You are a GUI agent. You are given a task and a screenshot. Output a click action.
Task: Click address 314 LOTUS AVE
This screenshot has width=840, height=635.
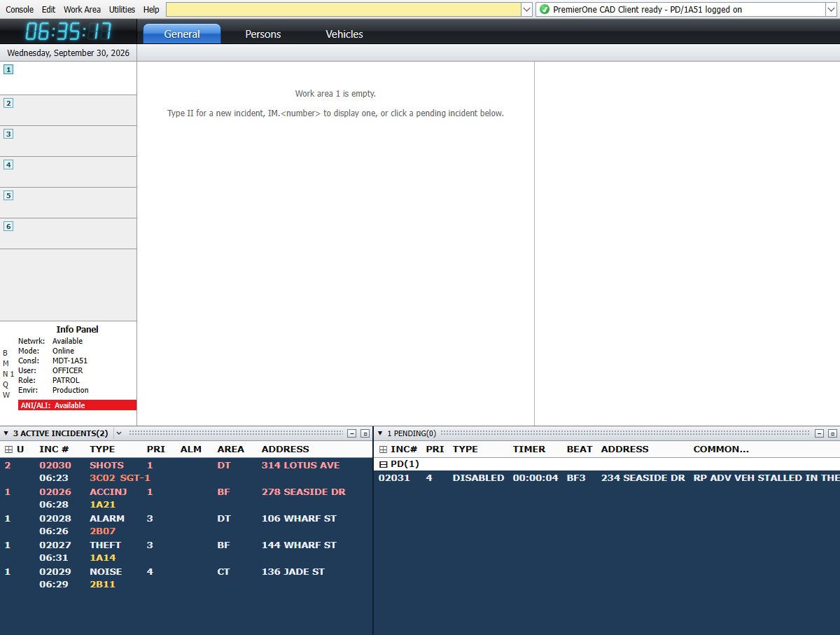[300, 465]
